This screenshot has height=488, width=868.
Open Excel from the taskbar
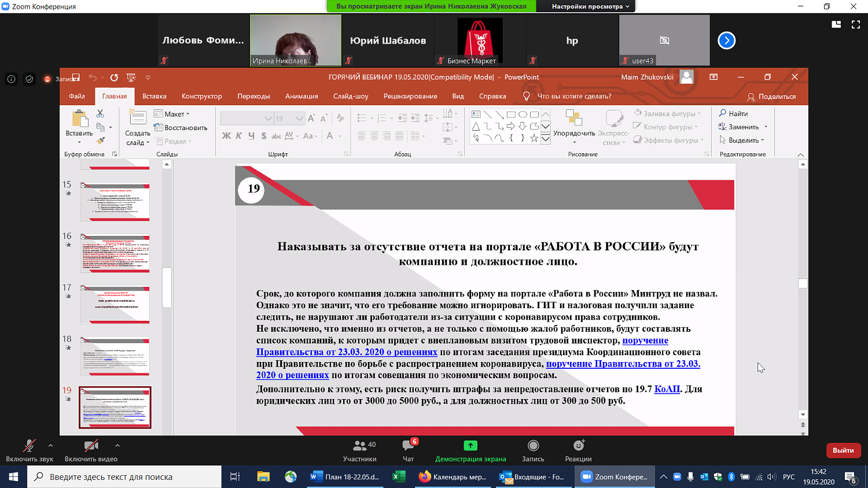pos(399,476)
